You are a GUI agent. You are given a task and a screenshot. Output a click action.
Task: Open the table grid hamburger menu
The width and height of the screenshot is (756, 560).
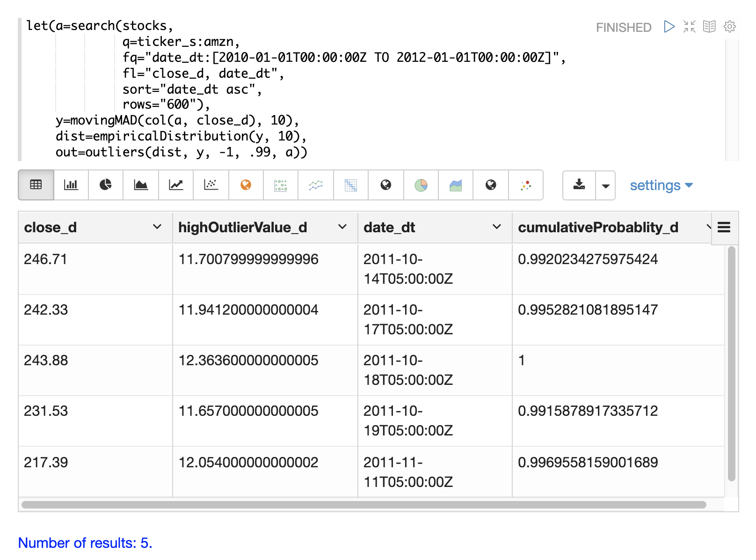pos(724,228)
